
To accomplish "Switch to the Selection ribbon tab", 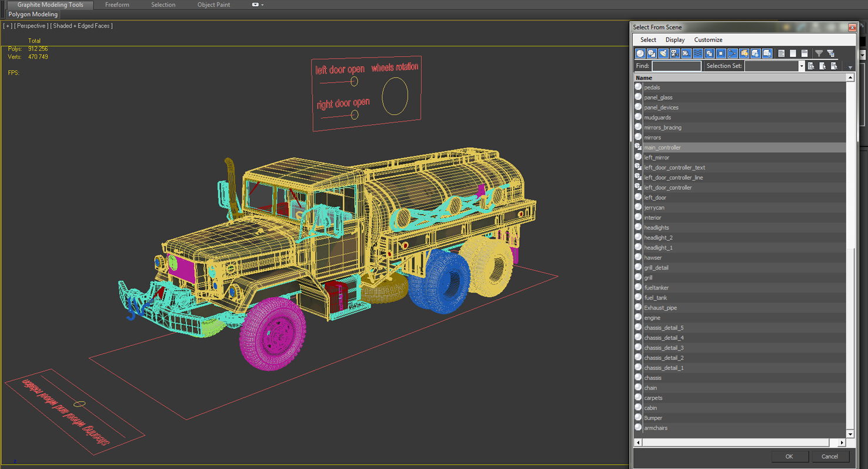I will [x=163, y=5].
